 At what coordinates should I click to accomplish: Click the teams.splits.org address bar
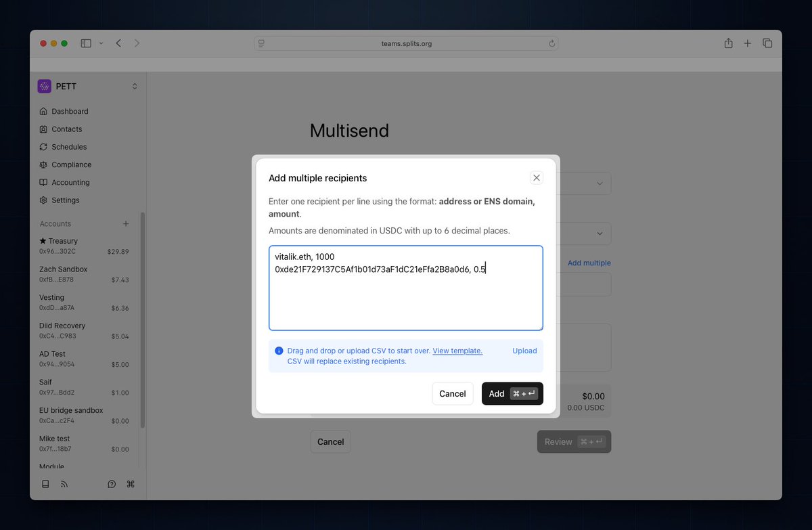[406, 43]
